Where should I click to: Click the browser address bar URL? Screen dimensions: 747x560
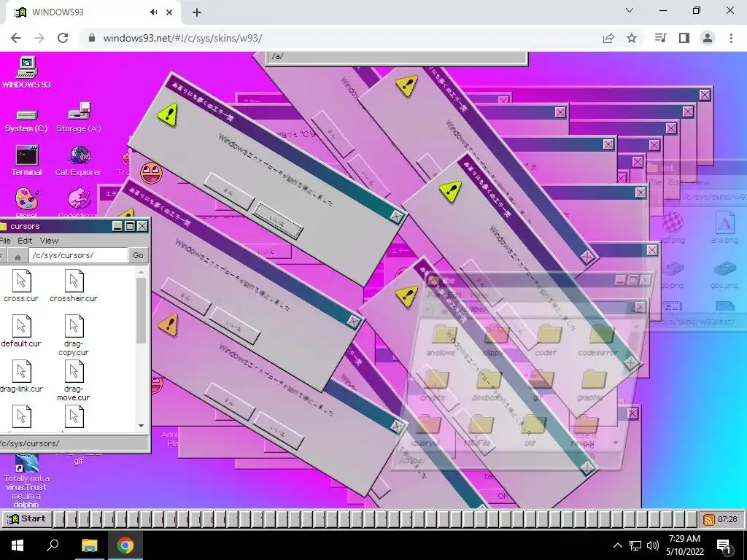click(182, 38)
